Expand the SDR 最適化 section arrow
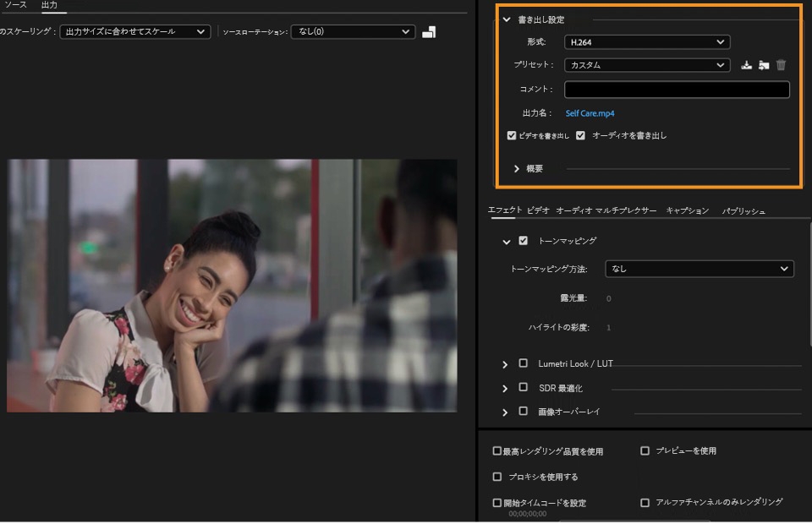The image size is (812, 524). (505, 389)
